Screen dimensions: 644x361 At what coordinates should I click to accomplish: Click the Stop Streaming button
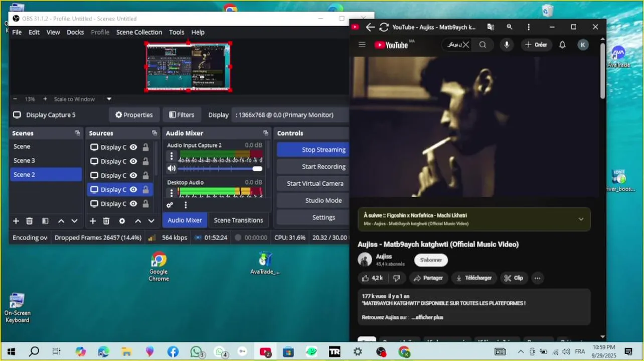click(313, 149)
